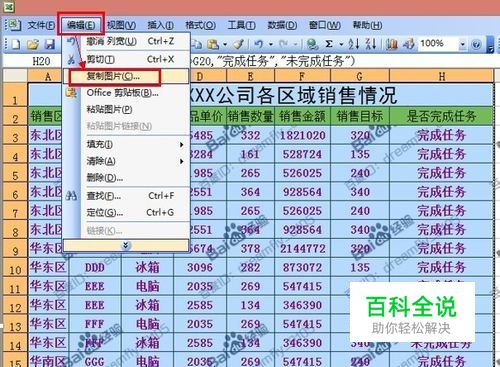This screenshot has height=367, width=500.
Task: Click the Sort Ascending icon
Action: click(x=354, y=44)
